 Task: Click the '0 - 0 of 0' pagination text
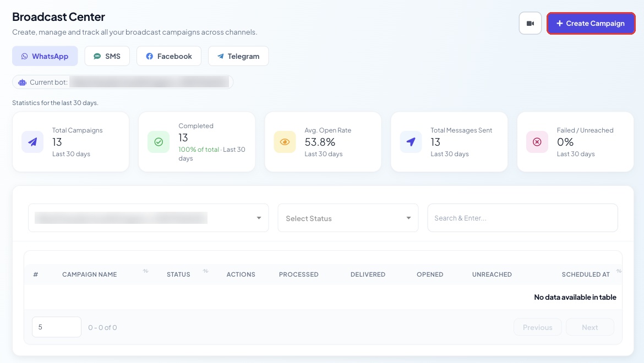[x=103, y=327]
